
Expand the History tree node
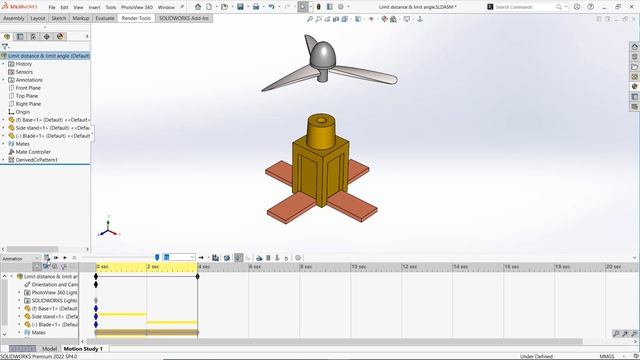pyautogui.click(x=4, y=64)
